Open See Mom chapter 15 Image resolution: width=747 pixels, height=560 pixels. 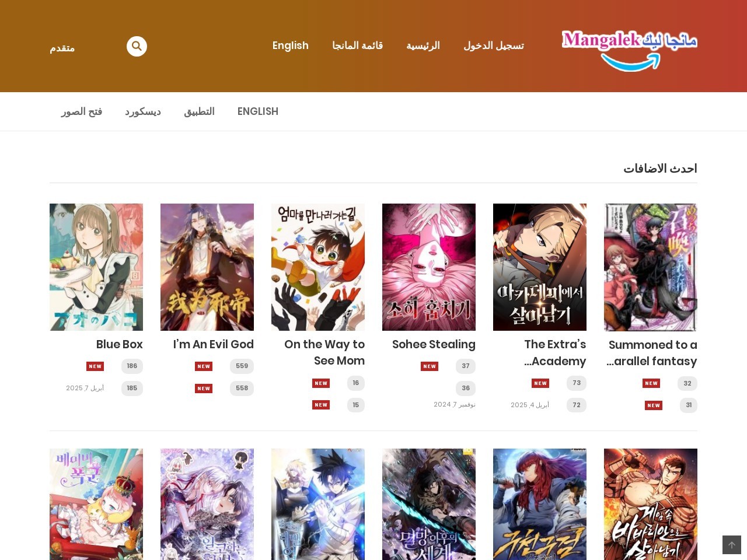pos(356,405)
